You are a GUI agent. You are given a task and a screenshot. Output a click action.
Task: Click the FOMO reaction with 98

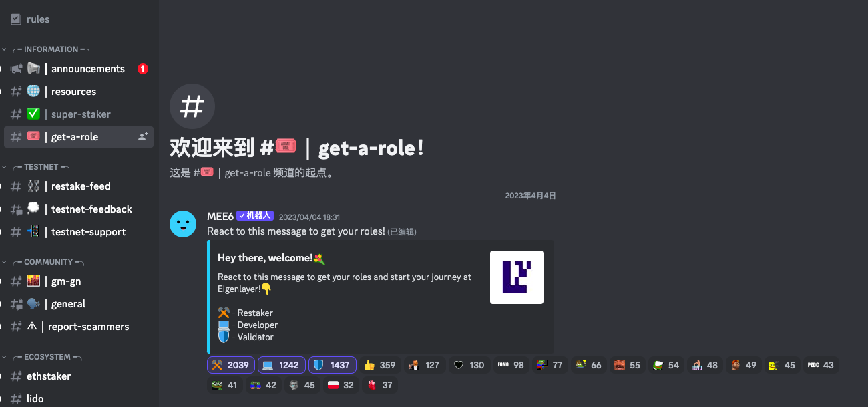(x=511, y=365)
